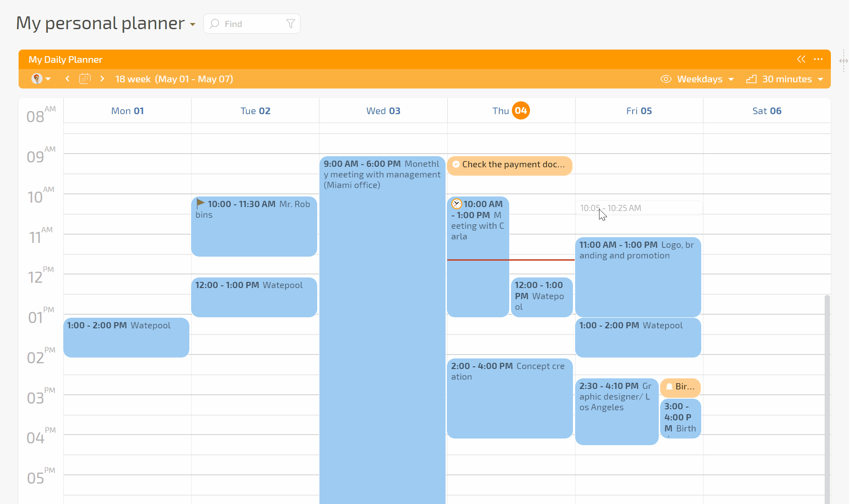Image resolution: width=849 pixels, height=504 pixels.
Task: Open the Weekdays view dropdown
Action: pyautogui.click(x=705, y=79)
